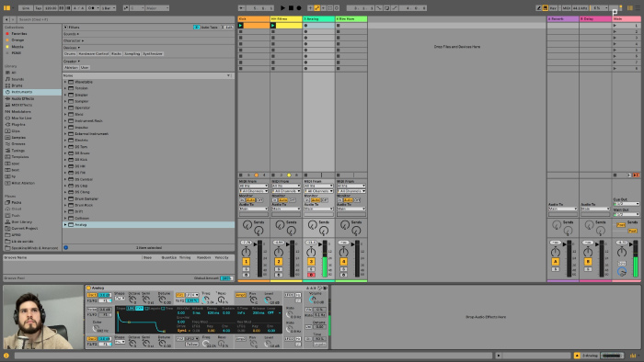Click the browser Edit button

point(227,27)
